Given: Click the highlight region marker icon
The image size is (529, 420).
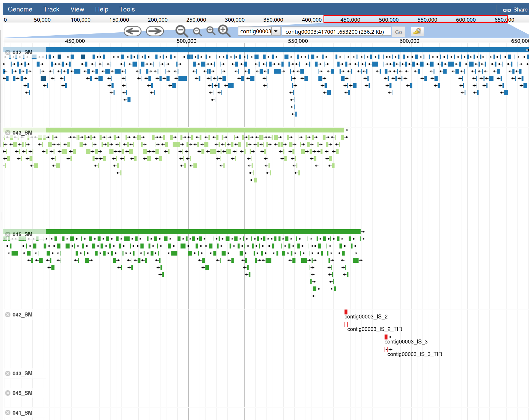Looking at the screenshot, I should [x=417, y=32].
